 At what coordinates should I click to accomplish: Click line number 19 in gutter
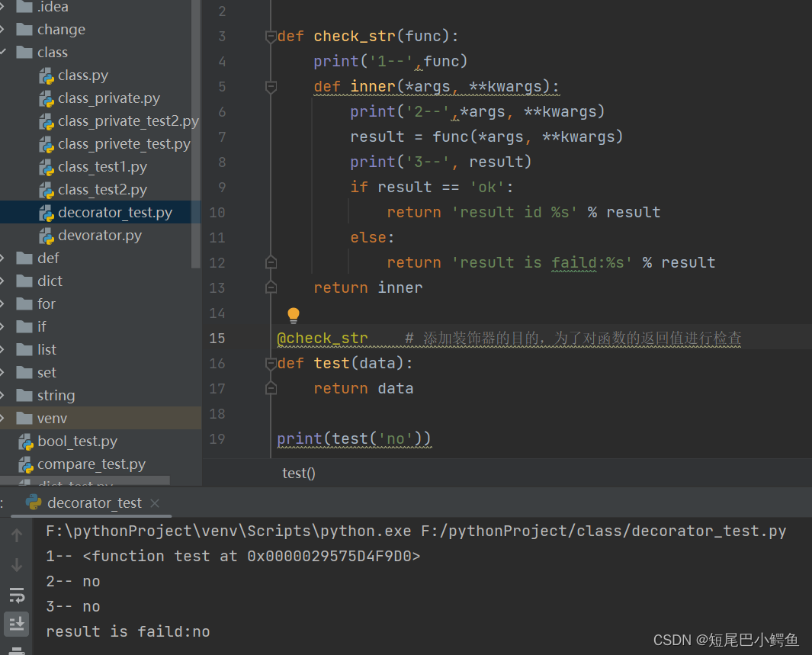pyautogui.click(x=217, y=439)
